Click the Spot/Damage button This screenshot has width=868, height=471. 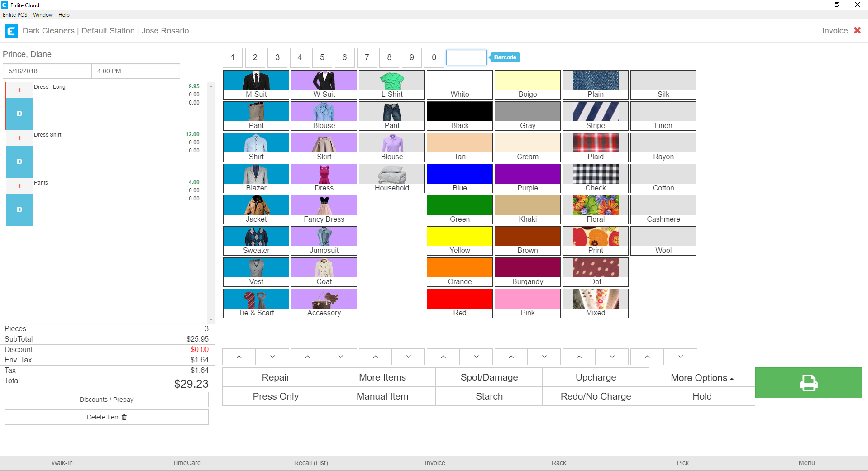[489, 377]
